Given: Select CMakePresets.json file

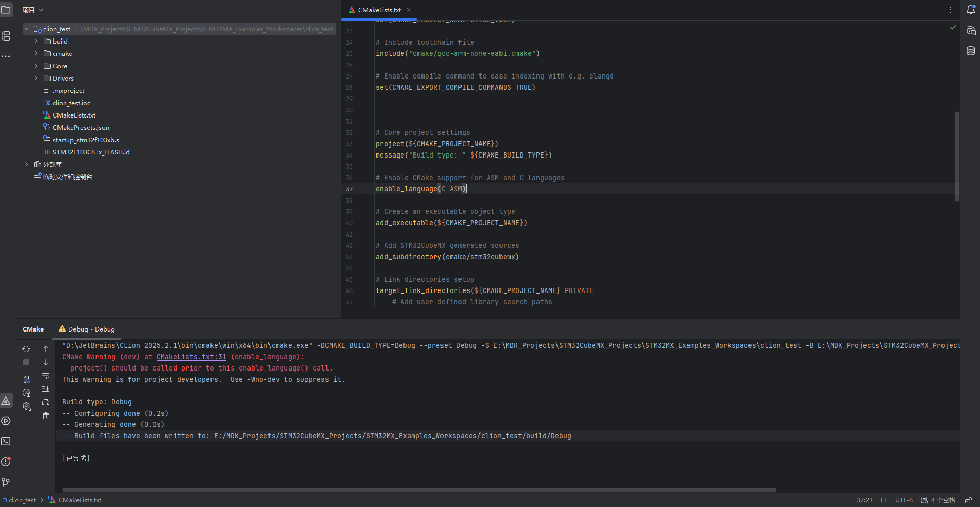Looking at the screenshot, I should (x=81, y=128).
